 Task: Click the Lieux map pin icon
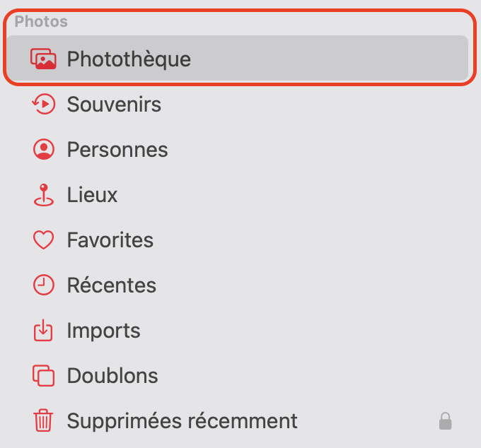click(43, 195)
